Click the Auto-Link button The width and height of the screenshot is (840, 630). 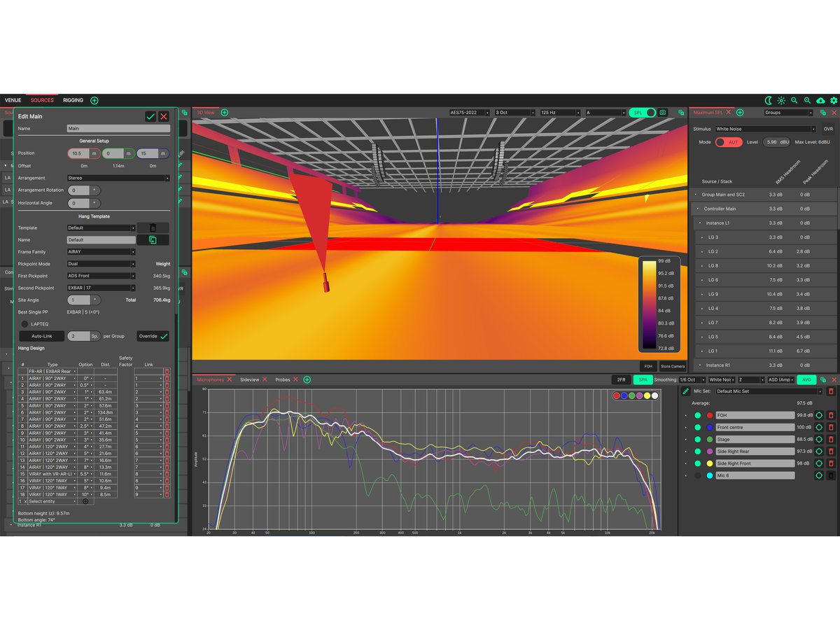[x=41, y=336]
